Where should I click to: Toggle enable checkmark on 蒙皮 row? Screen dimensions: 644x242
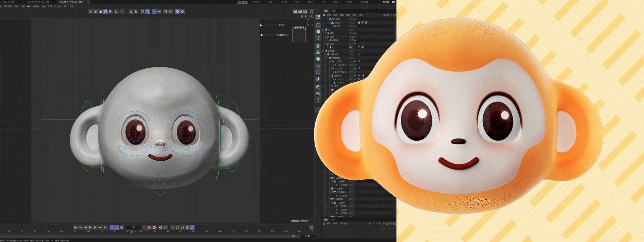[x=355, y=26]
